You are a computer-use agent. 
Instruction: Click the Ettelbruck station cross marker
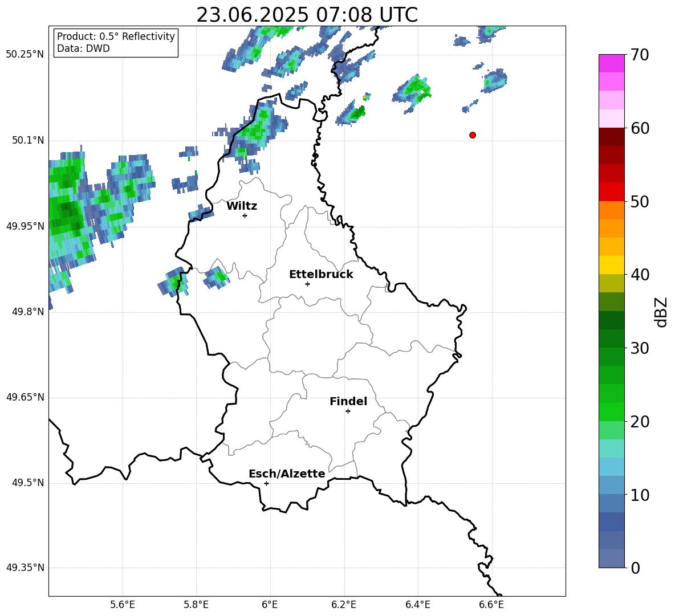pos(307,284)
